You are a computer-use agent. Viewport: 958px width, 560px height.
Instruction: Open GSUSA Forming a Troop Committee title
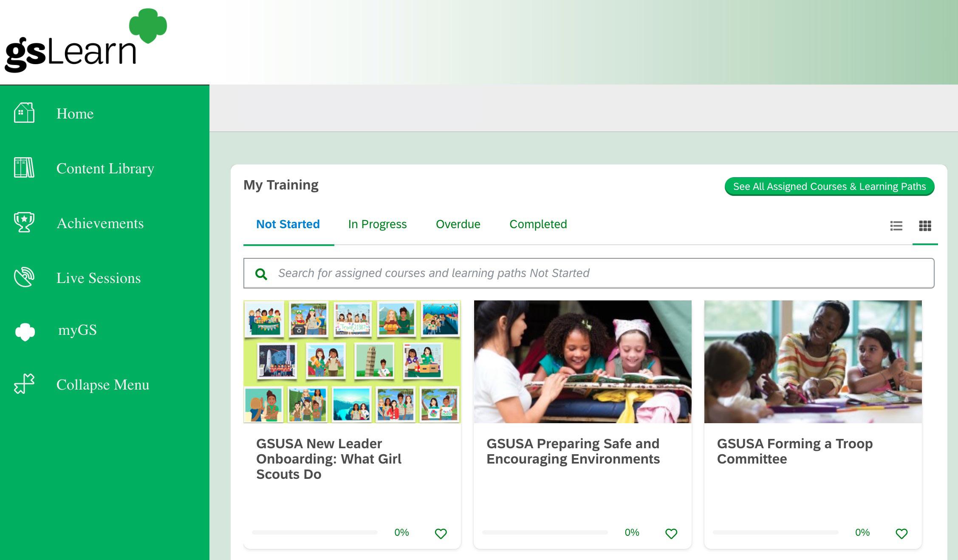coord(794,451)
